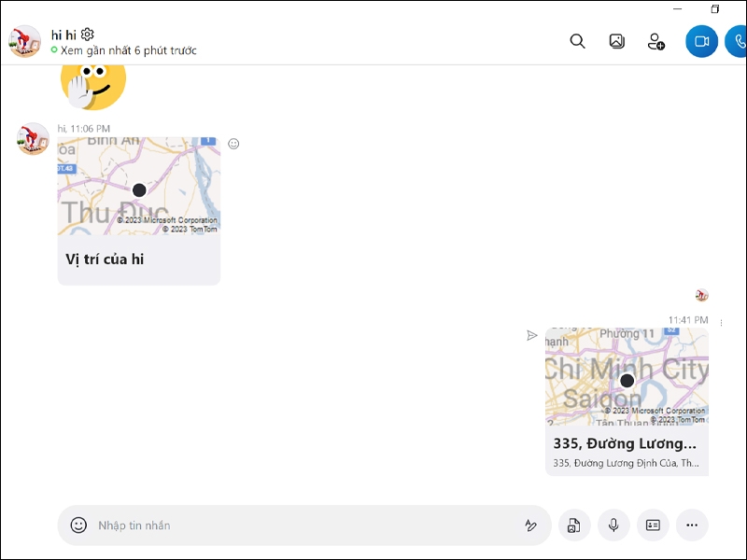
Task: Open the more options menu
Action: coord(692,525)
